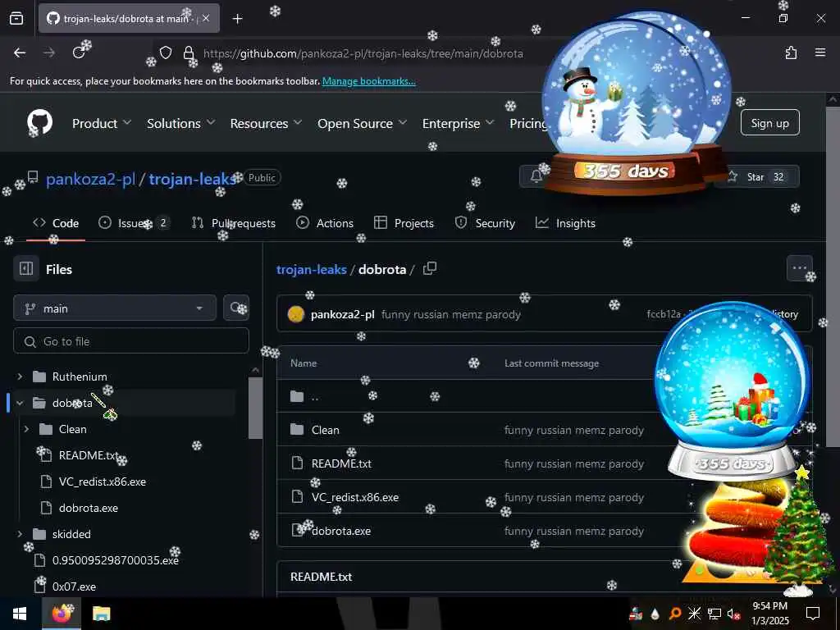840x630 pixels.
Task: Open Firefox tab list view icon
Action: tap(16, 18)
